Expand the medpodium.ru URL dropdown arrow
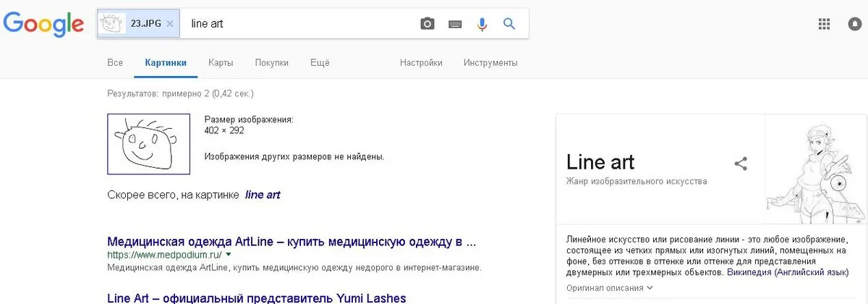This screenshot has height=304, width=868. [229, 255]
